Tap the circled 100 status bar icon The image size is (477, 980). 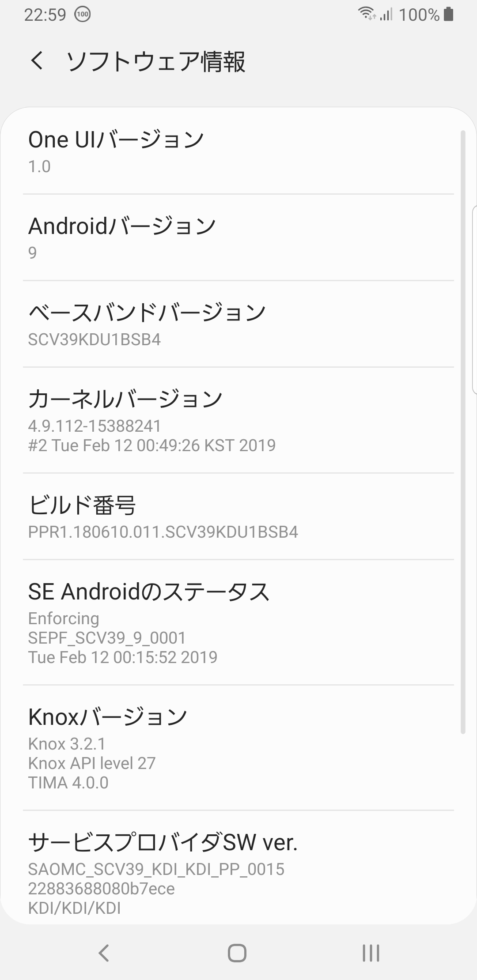pos(83,15)
